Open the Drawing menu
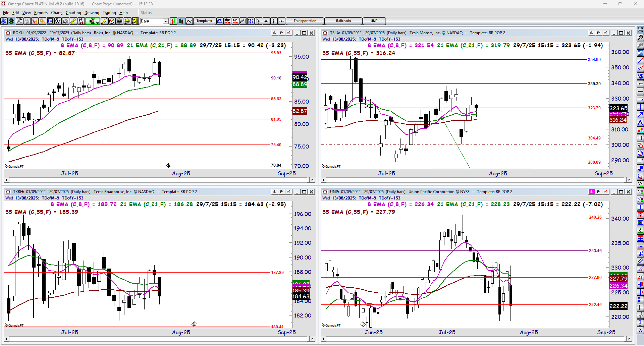This screenshot has width=644, height=346. 92,13
